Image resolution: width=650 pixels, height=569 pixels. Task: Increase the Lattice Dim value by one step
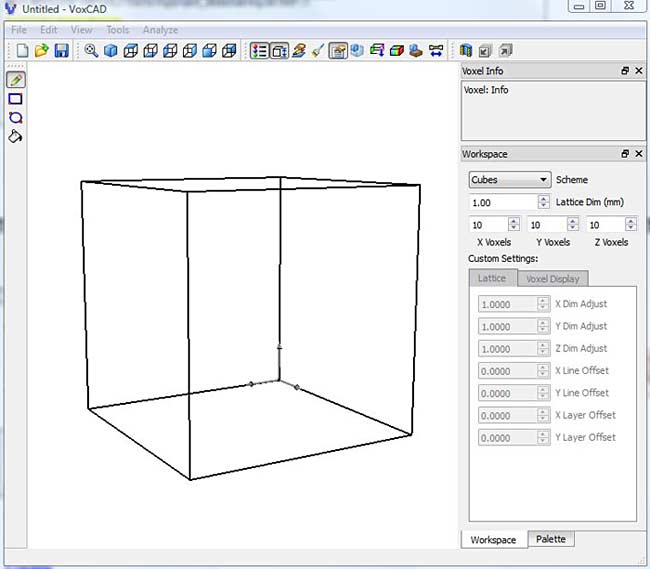pos(543,199)
